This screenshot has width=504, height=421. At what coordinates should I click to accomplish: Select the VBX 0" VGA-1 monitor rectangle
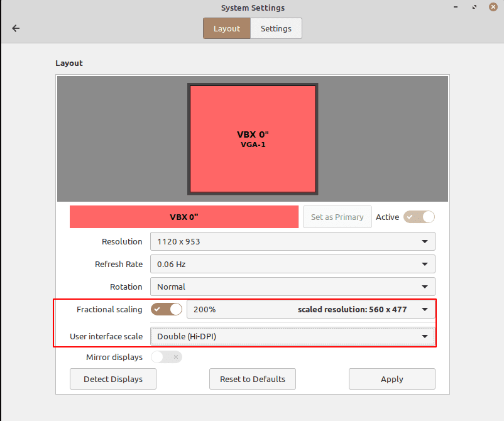253,139
